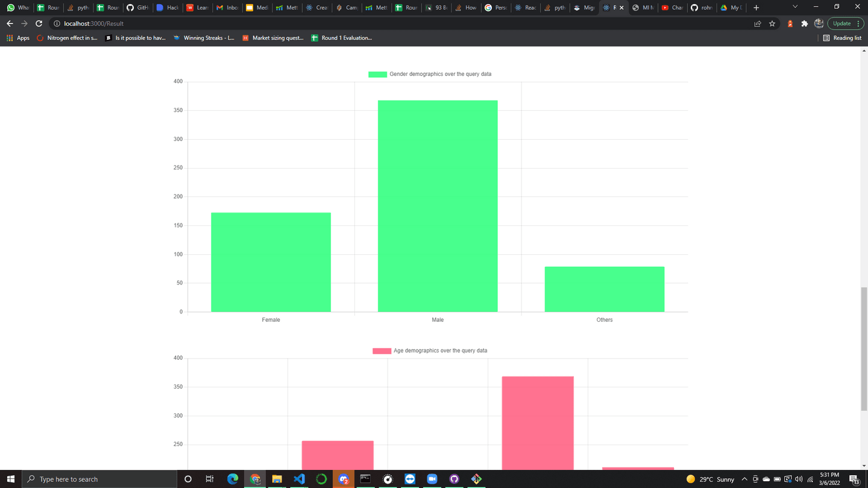Open Visual Studio Code from the taskbar
The image size is (868, 488).
tap(299, 479)
